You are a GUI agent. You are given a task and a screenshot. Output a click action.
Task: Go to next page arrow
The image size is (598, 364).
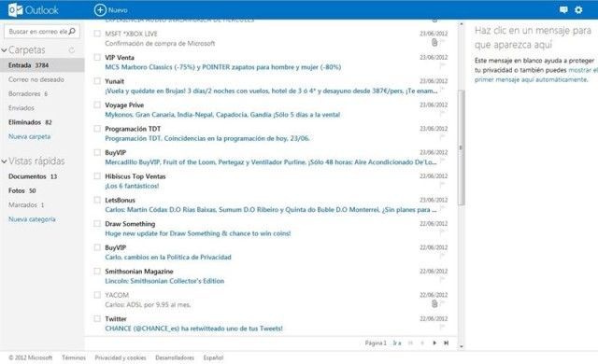coord(434,343)
